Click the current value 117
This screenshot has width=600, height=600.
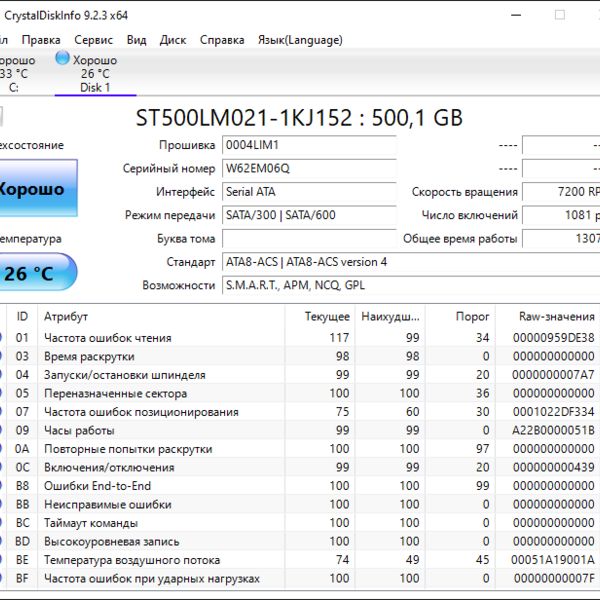(339, 338)
